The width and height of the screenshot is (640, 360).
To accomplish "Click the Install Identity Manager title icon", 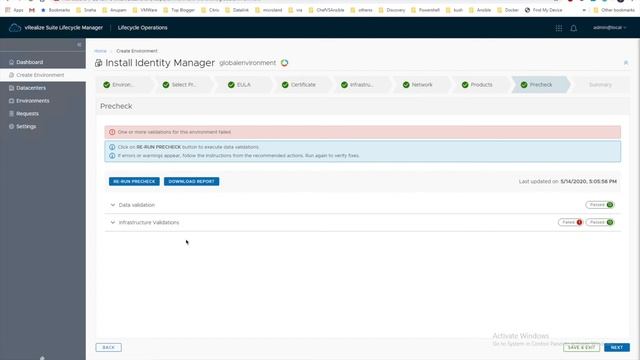I will (x=98, y=63).
